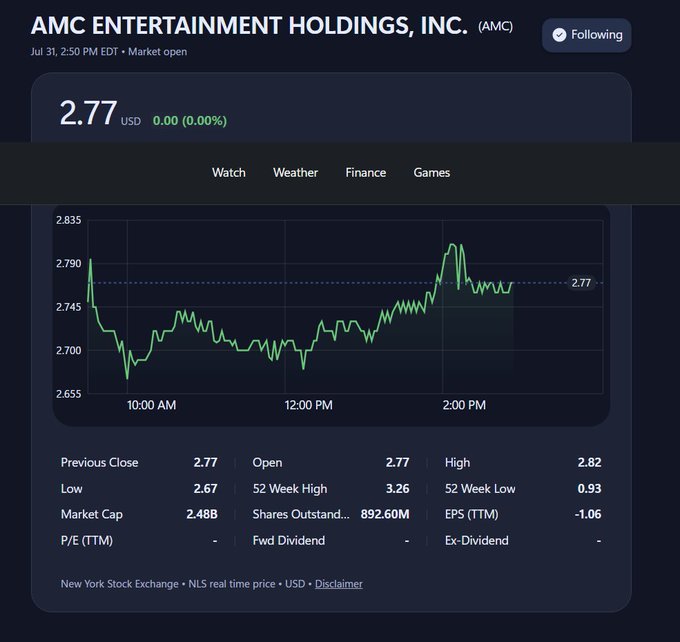Click the Open value 2.77
Viewport: 680px width, 642px height.
(397, 462)
